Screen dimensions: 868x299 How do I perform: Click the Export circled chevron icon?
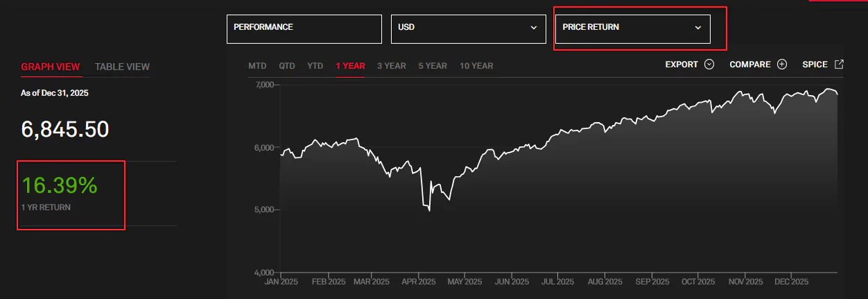point(709,65)
